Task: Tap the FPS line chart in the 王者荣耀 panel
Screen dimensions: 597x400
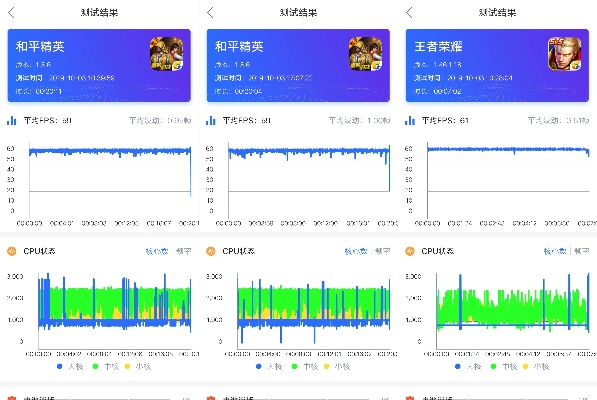Action: 508,181
